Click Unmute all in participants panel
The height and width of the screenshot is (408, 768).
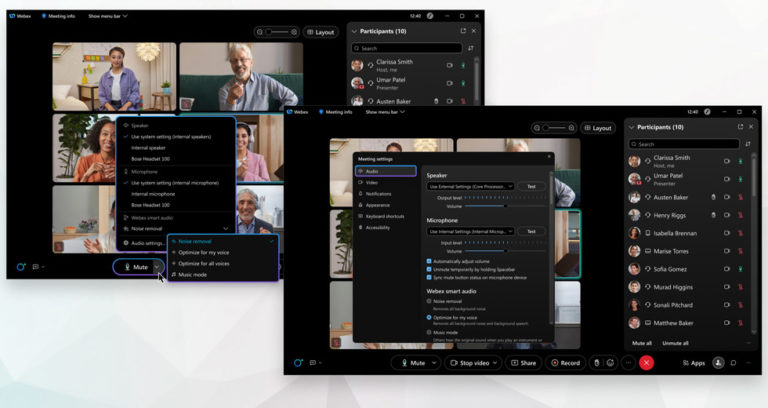675,343
